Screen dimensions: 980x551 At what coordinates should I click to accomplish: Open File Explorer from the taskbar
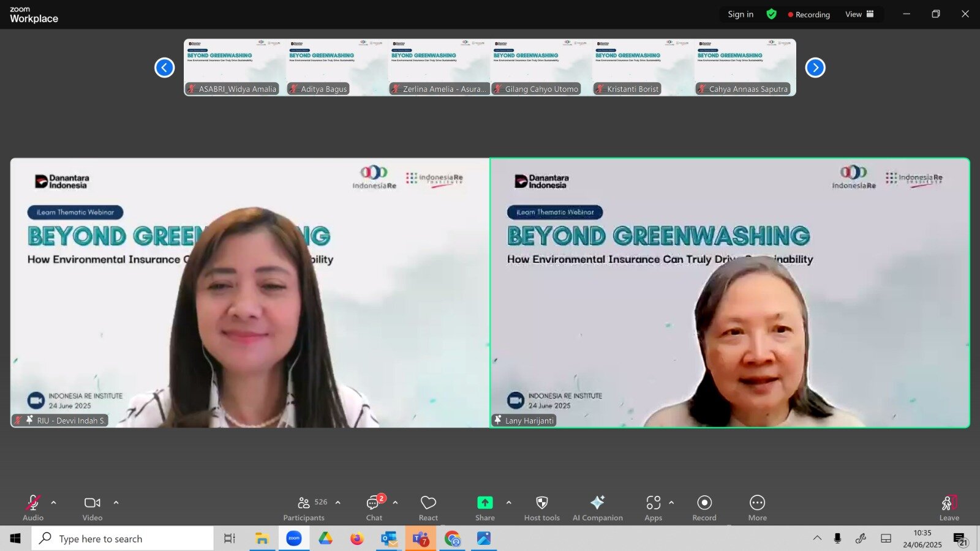262,539
